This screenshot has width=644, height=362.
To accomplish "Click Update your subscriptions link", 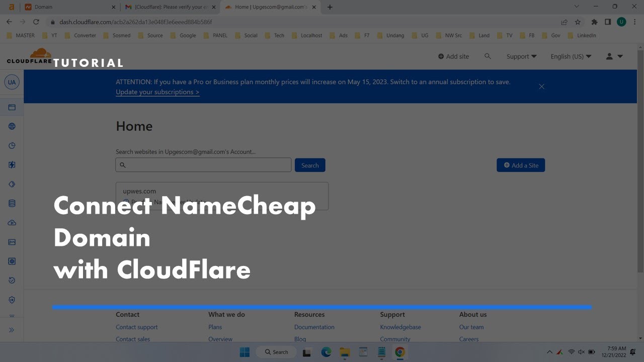I will click(x=157, y=92).
